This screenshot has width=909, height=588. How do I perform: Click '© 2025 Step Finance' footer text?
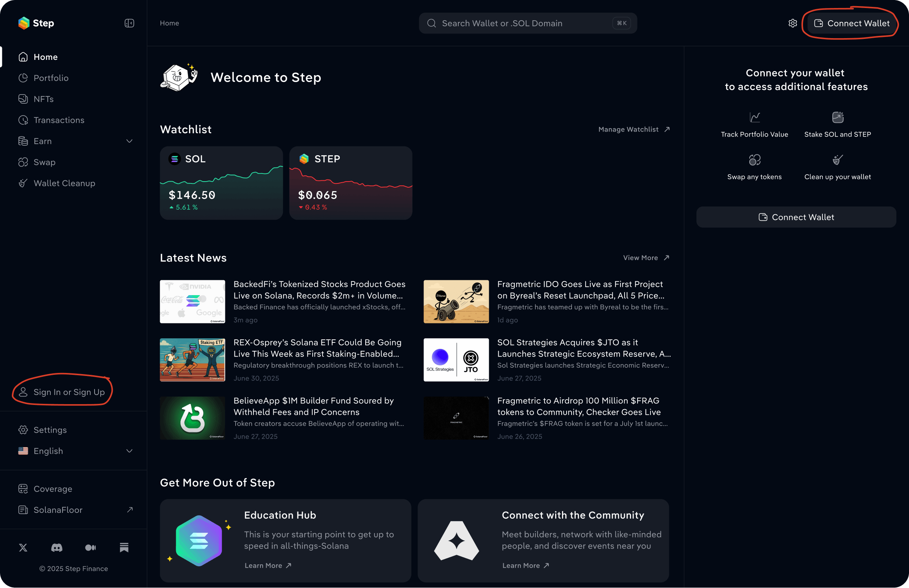click(x=74, y=569)
